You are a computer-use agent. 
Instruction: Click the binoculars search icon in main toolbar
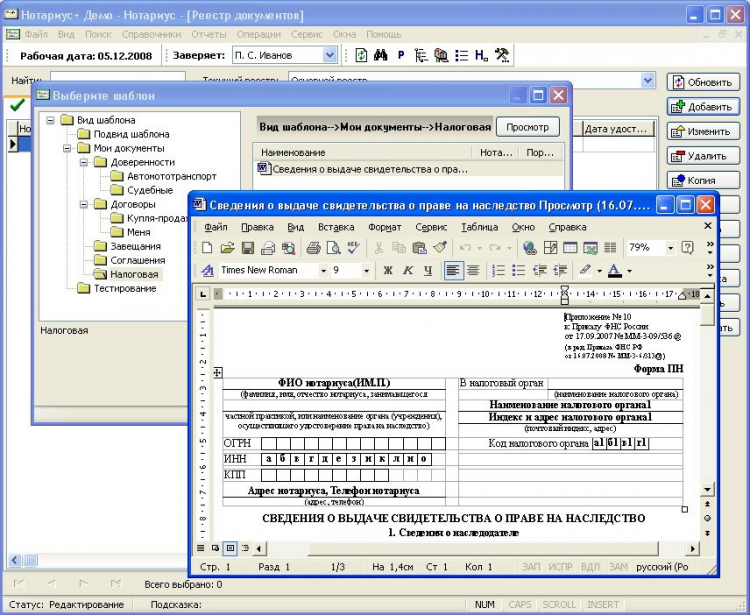pyautogui.click(x=380, y=55)
